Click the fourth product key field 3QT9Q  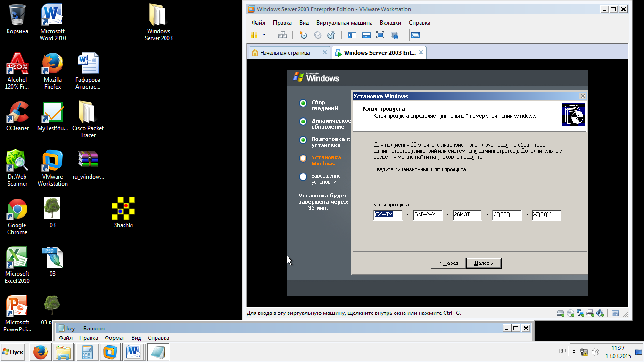click(507, 215)
